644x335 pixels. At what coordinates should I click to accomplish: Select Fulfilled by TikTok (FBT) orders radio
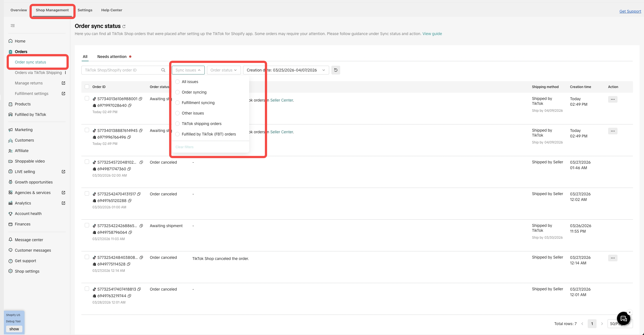coord(177,134)
